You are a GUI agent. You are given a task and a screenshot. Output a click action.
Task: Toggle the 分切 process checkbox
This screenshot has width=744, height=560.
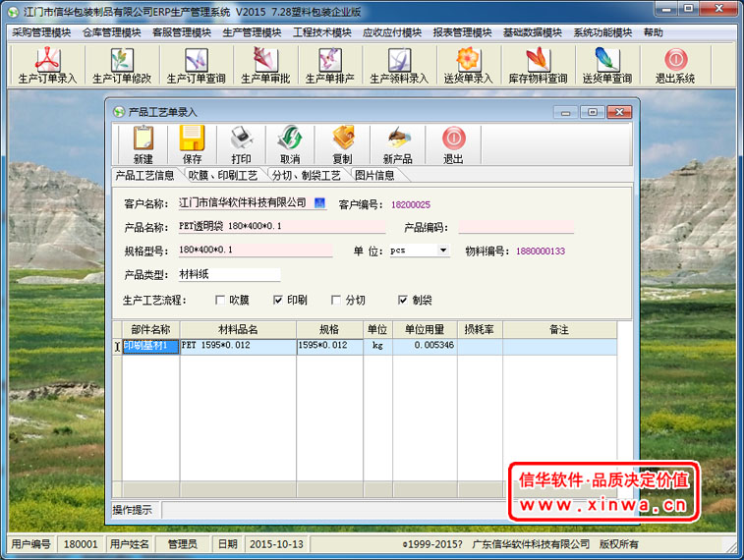[x=336, y=300]
